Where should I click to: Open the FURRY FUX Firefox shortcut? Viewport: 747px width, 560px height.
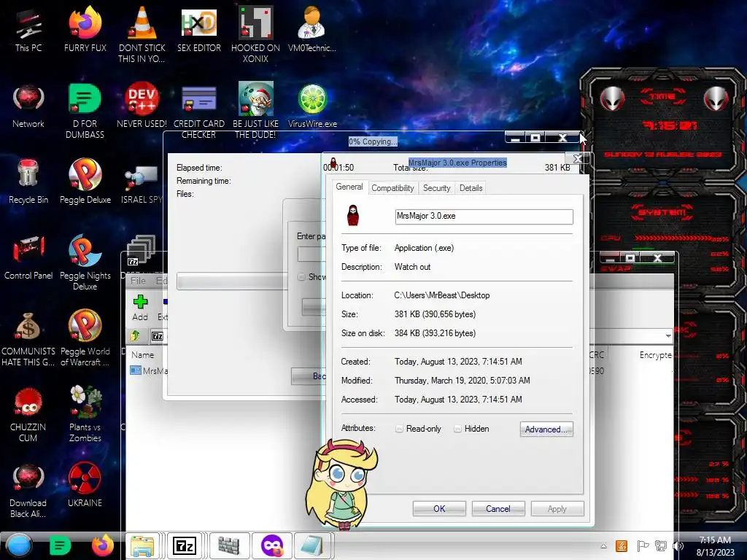[85, 31]
